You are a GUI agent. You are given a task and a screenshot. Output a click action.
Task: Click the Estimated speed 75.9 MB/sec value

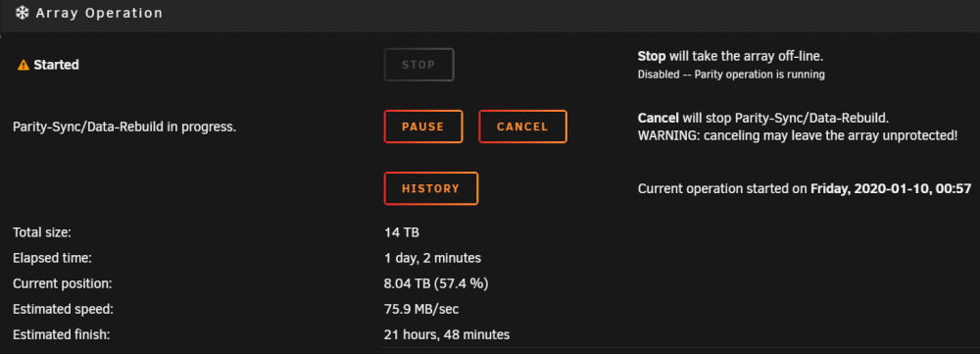[421, 309]
